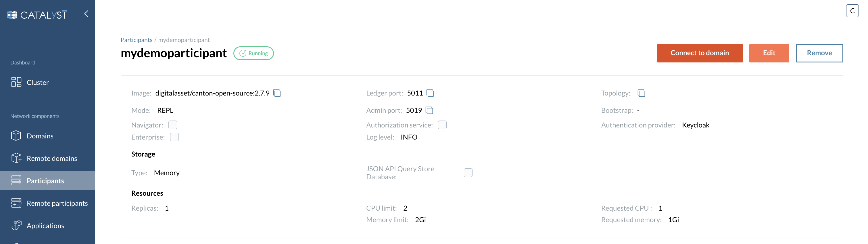Copy the canton-open-source image name
This screenshot has height=244, width=868.
(x=277, y=93)
